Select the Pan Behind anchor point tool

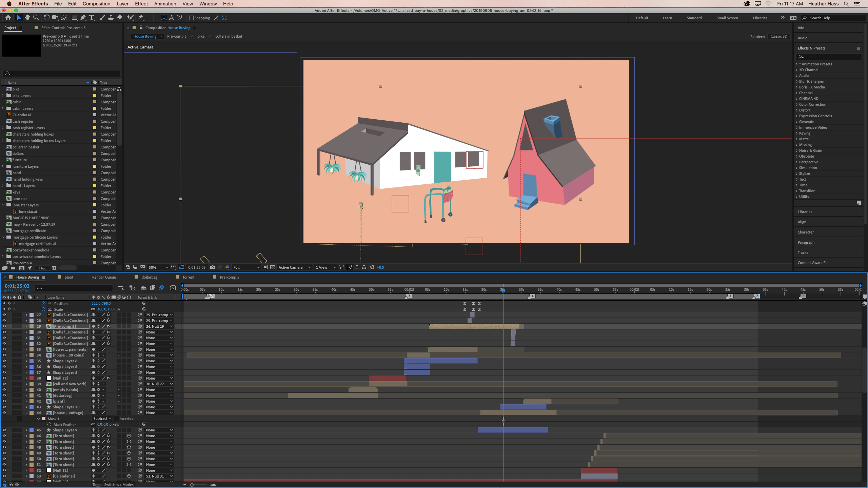[x=64, y=18]
